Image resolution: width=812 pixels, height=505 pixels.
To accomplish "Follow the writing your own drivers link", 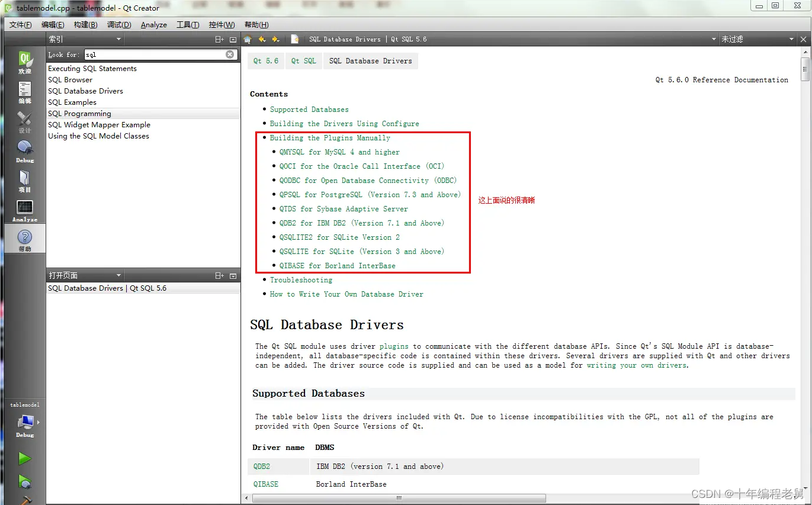I will pos(637,365).
